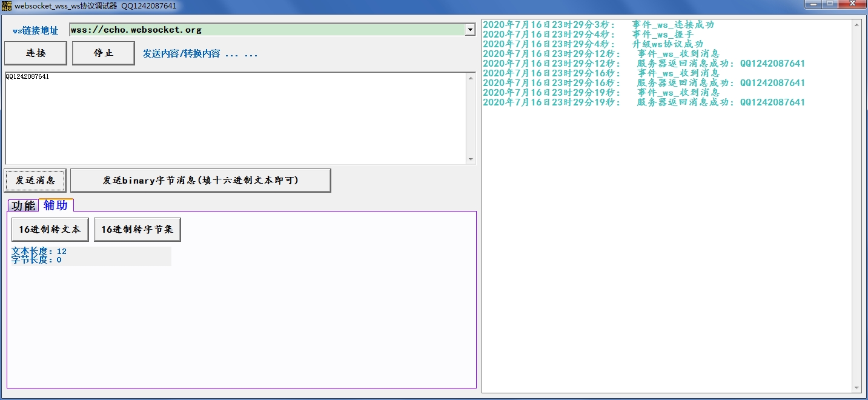Switch to the 功能 tab
868x400 pixels.
tap(23, 205)
